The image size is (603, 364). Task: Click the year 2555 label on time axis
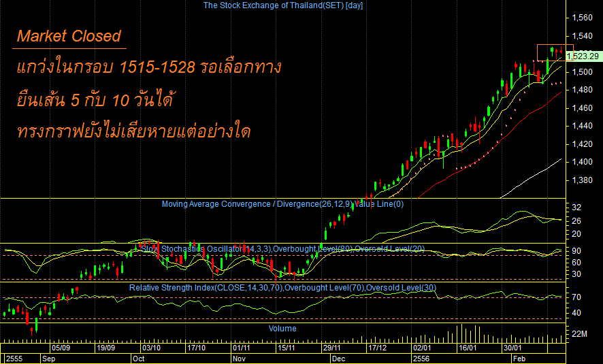14,359
